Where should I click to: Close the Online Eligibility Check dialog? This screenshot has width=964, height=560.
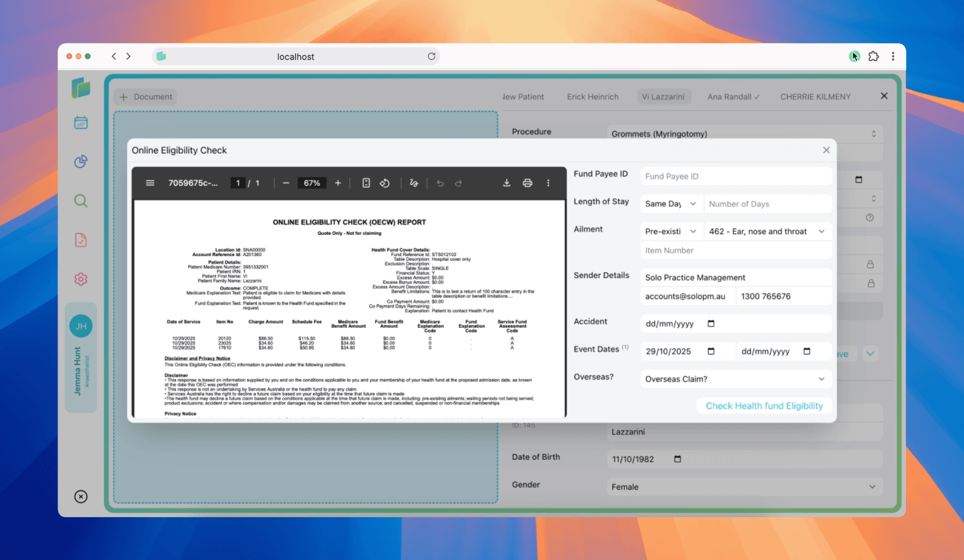826,150
